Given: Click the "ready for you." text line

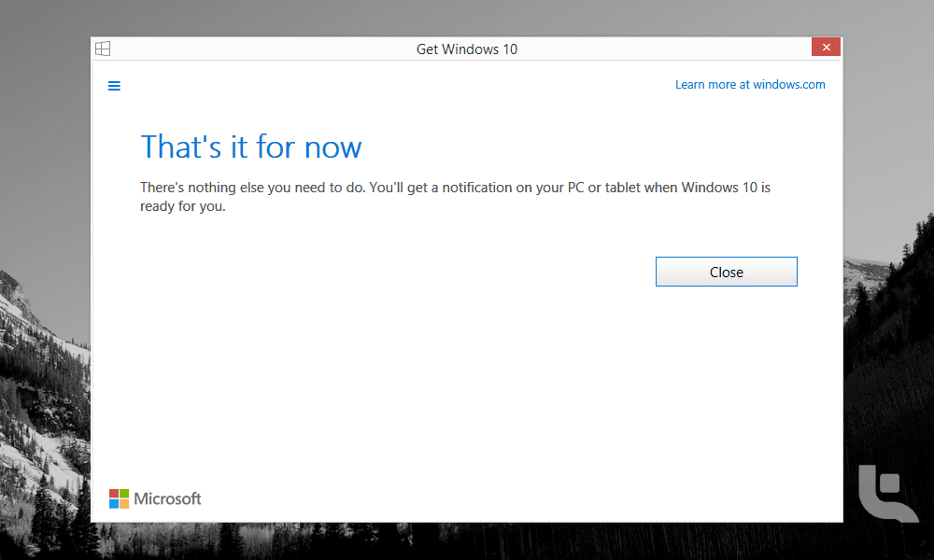Looking at the screenshot, I should 183,207.
